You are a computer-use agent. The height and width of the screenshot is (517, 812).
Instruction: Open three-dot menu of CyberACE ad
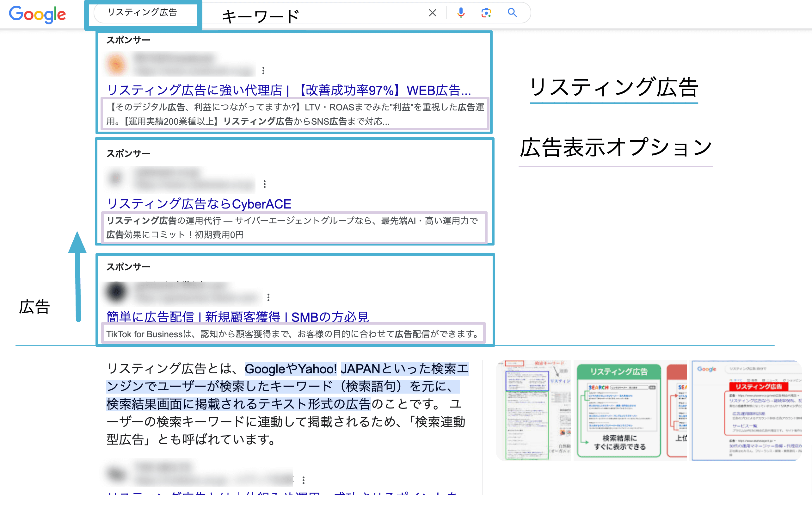pyautogui.click(x=265, y=184)
